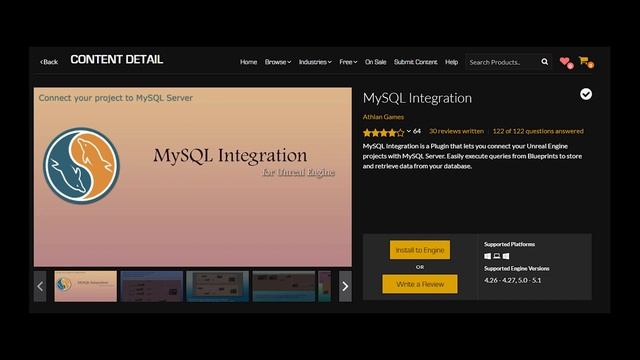Expand the rating breakdown chevron
The width and height of the screenshot is (640, 360).
click(409, 131)
